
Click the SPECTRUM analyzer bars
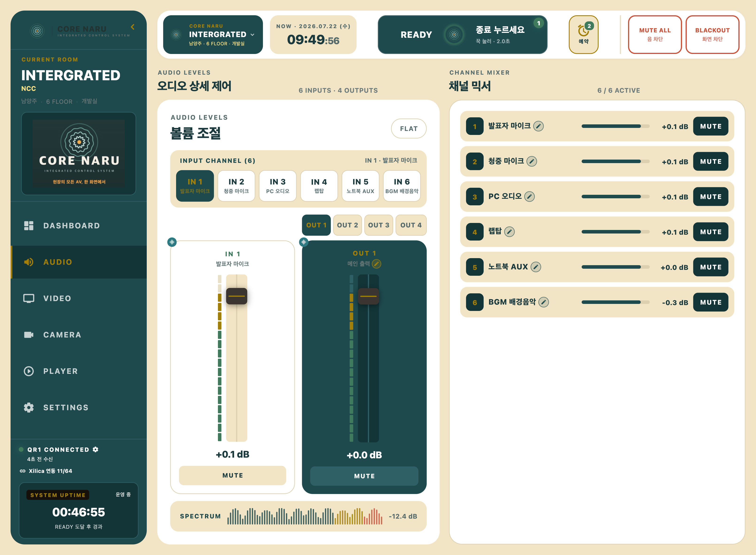pos(305,516)
